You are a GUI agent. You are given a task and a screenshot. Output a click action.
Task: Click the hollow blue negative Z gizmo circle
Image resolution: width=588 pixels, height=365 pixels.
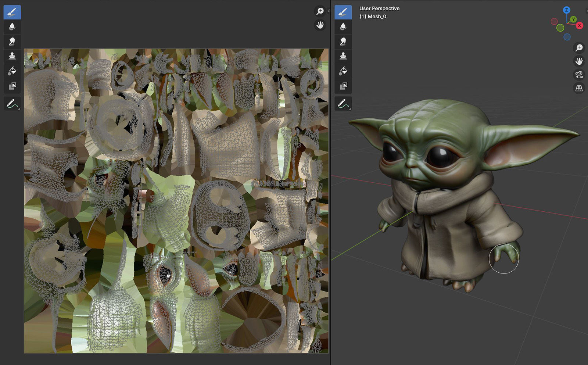pyautogui.click(x=567, y=37)
